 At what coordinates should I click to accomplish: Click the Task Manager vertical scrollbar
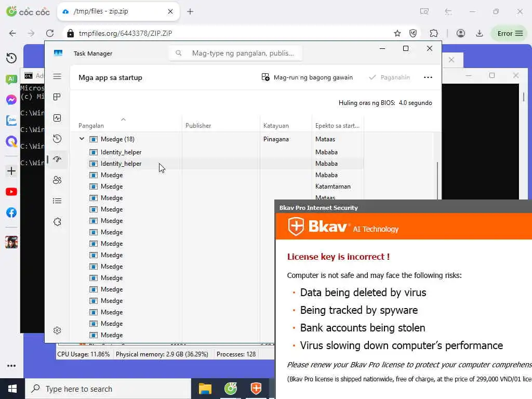pos(437,181)
